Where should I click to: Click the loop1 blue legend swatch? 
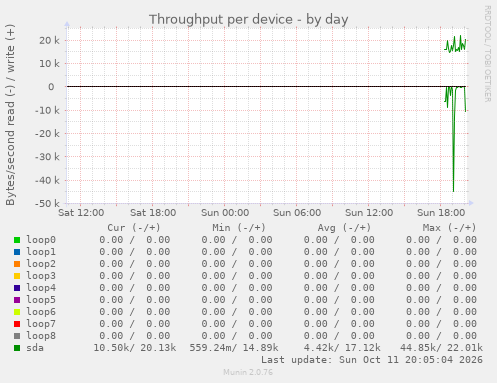click(x=17, y=252)
